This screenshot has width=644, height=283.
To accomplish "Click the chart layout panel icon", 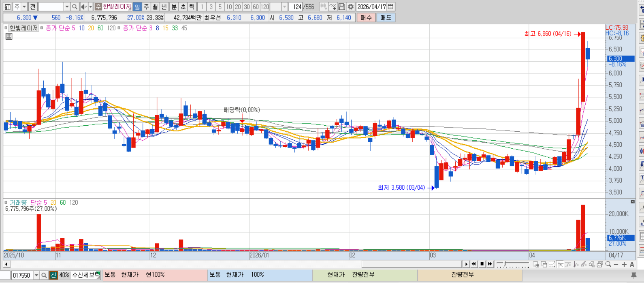I will (8, 7).
